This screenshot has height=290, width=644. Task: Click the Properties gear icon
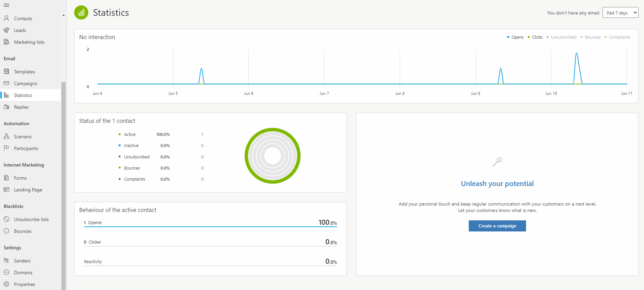click(6, 284)
